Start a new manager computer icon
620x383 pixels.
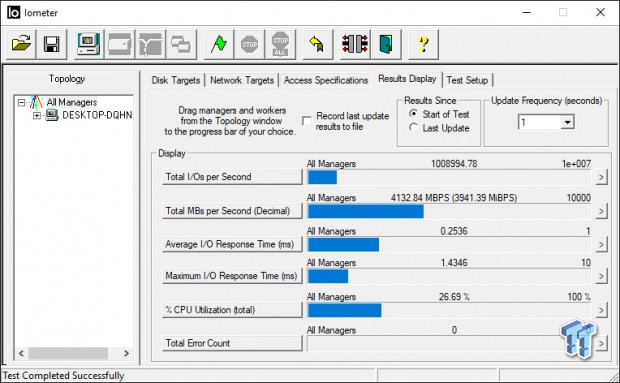pos(89,44)
